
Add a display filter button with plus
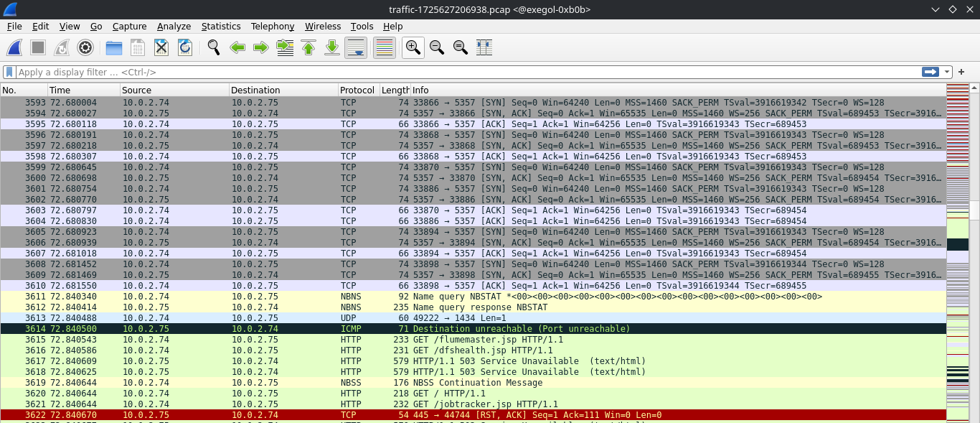(x=961, y=72)
